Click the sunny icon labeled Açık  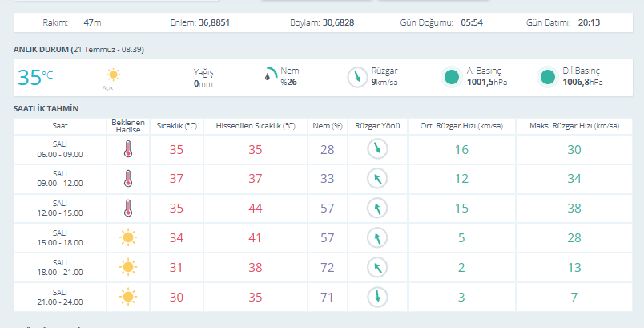point(113,75)
